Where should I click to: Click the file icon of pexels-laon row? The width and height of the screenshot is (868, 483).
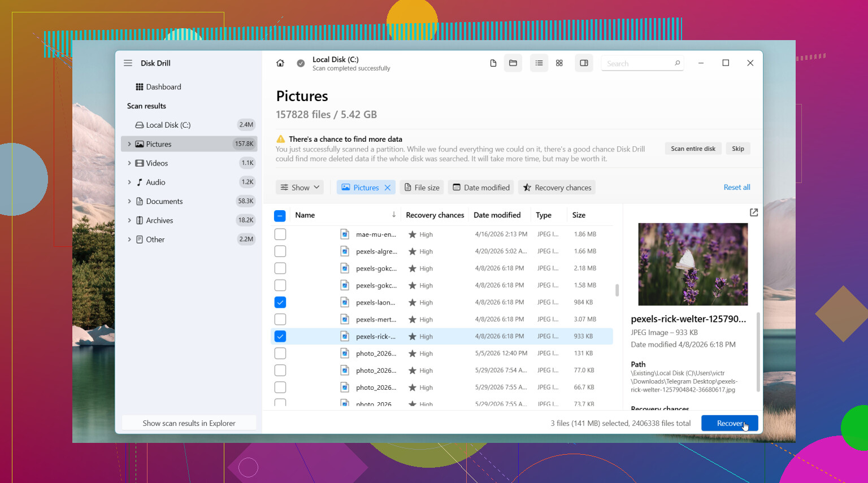point(345,302)
